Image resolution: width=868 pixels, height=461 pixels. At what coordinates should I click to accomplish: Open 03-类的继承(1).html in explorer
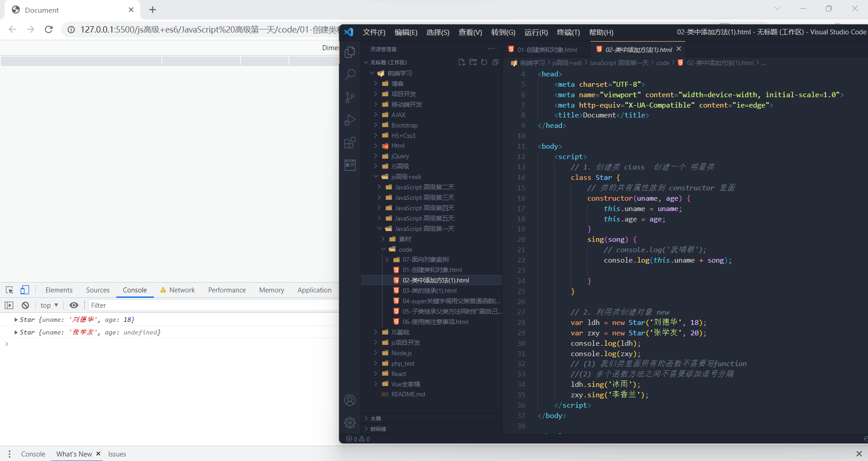[x=429, y=291]
